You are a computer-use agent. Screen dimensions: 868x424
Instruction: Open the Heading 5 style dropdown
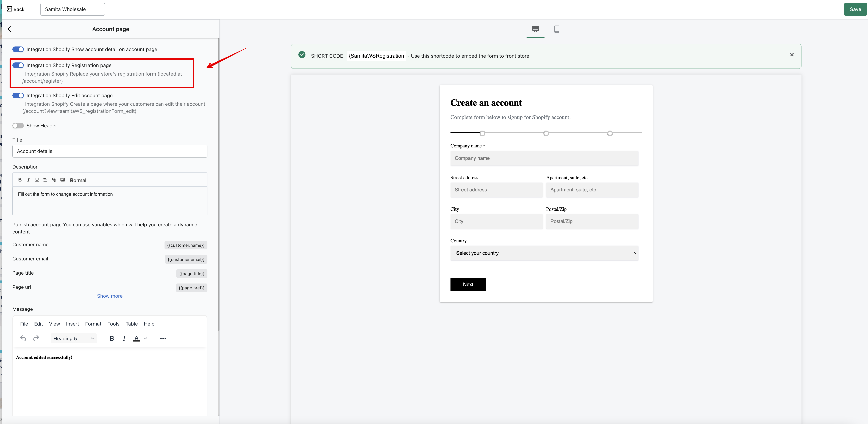click(74, 338)
